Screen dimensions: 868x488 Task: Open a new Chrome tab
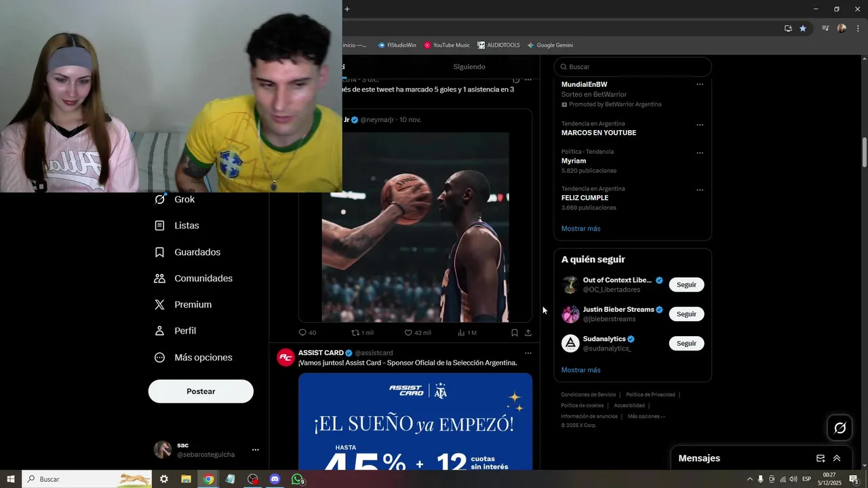347,9
